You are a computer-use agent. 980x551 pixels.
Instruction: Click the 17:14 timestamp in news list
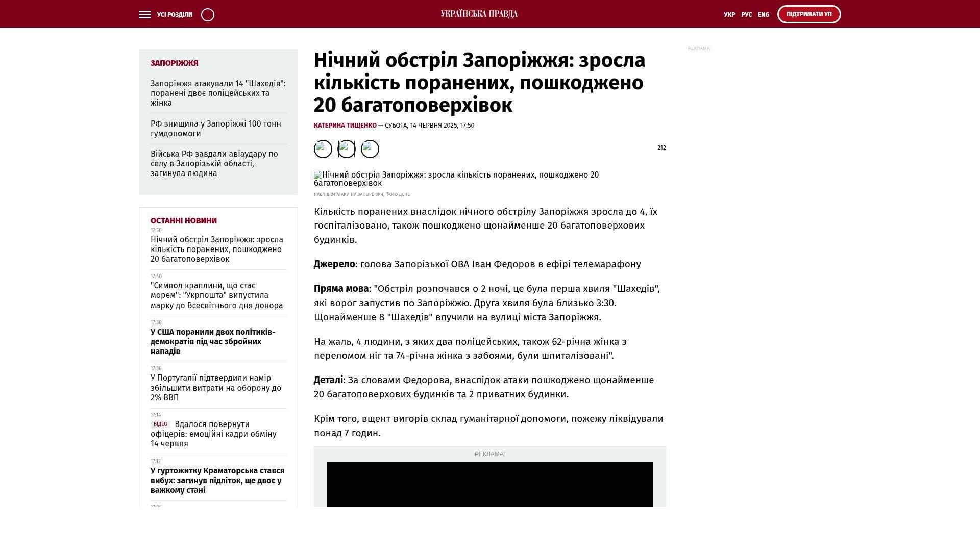(156, 415)
